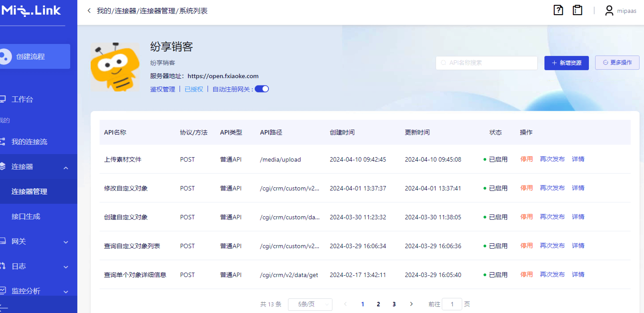644x313 pixels.
Task: View 详情 of 查询单个对象详细信息
Action: click(x=578, y=274)
